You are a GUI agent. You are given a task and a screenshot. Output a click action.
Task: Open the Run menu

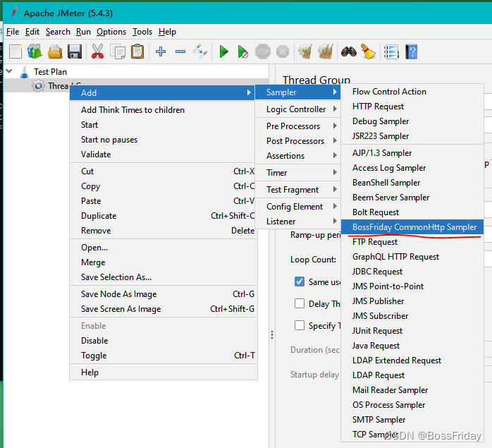pyautogui.click(x=83, y=32)
